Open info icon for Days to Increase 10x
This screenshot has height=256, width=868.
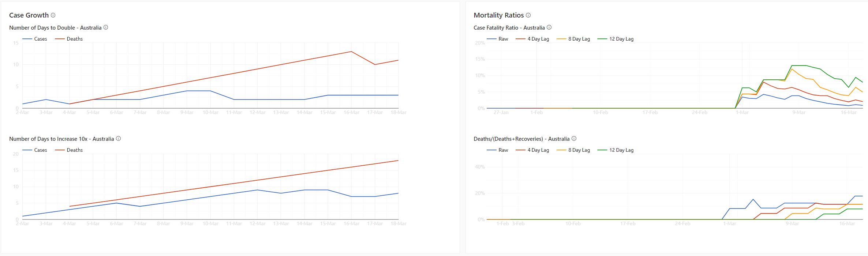click(x=118, y=139)
